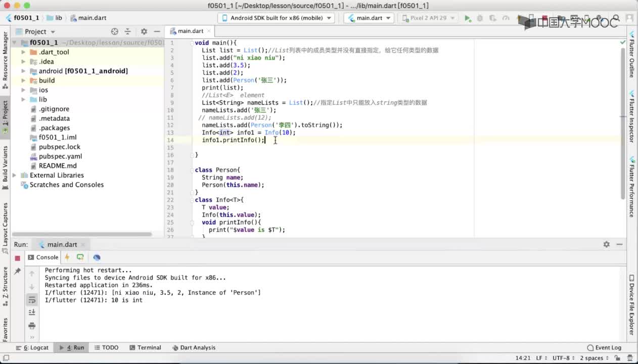Image resolution: width=638 pixels, height=364 pixels.
Task: Collapse all in Project panel
Action: click(x=127, y=31)
